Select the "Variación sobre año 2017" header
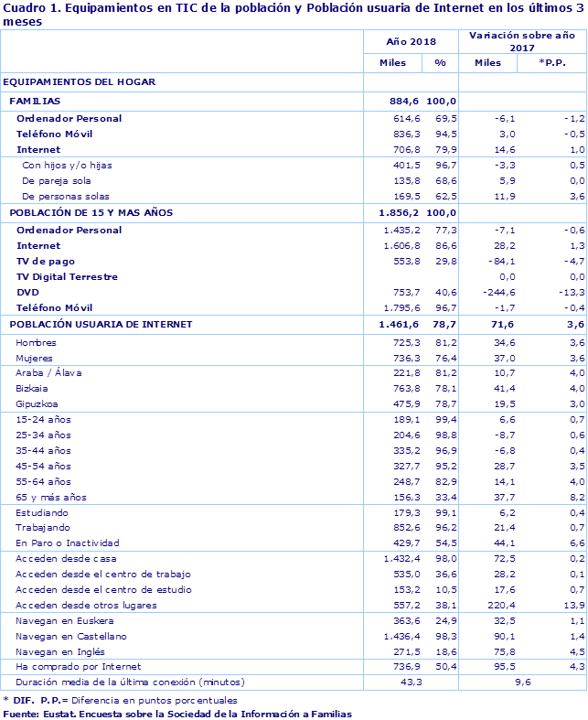The image size is (588, 720). tap(520, 42)
